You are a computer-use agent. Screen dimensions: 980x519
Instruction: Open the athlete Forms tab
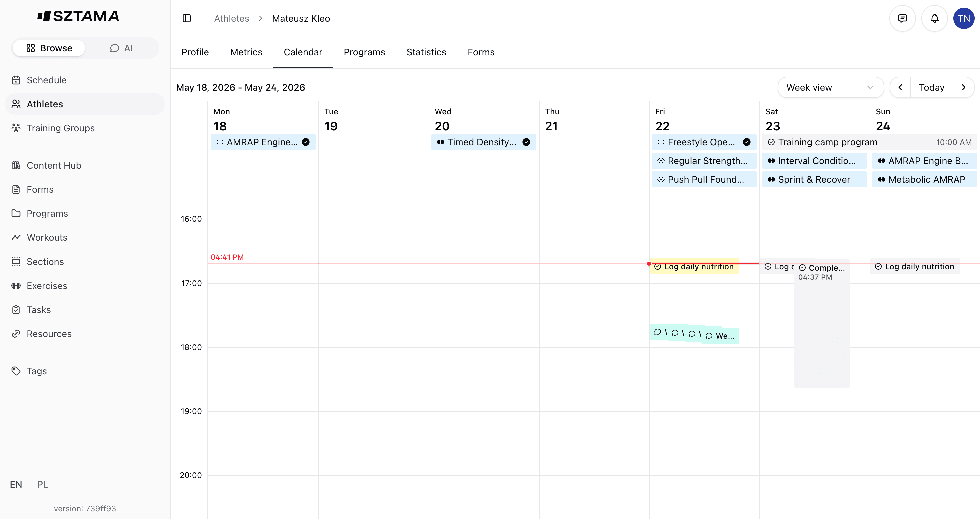point(481,52)
